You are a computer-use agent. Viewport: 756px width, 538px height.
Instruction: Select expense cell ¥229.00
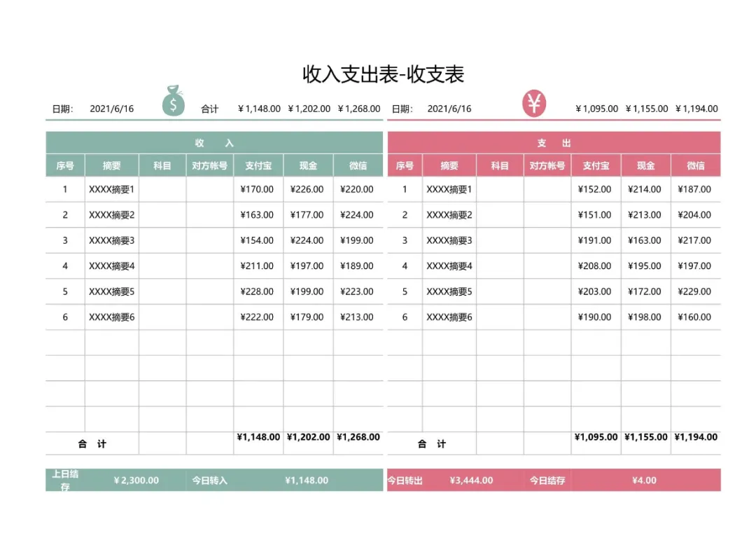click(694, 291)
